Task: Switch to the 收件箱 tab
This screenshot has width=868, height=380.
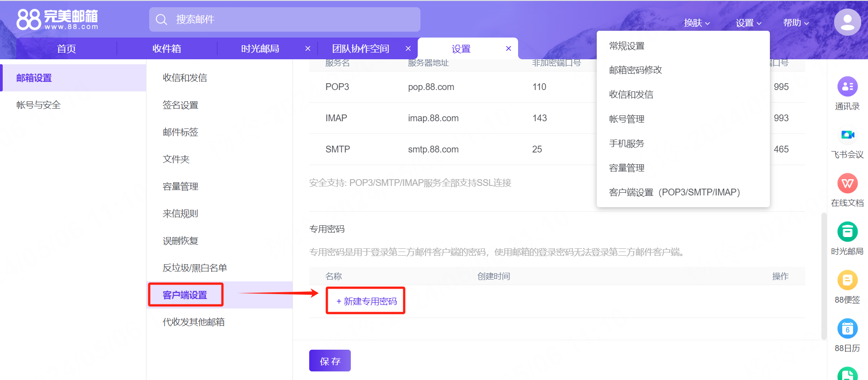Action: [167, 48]
